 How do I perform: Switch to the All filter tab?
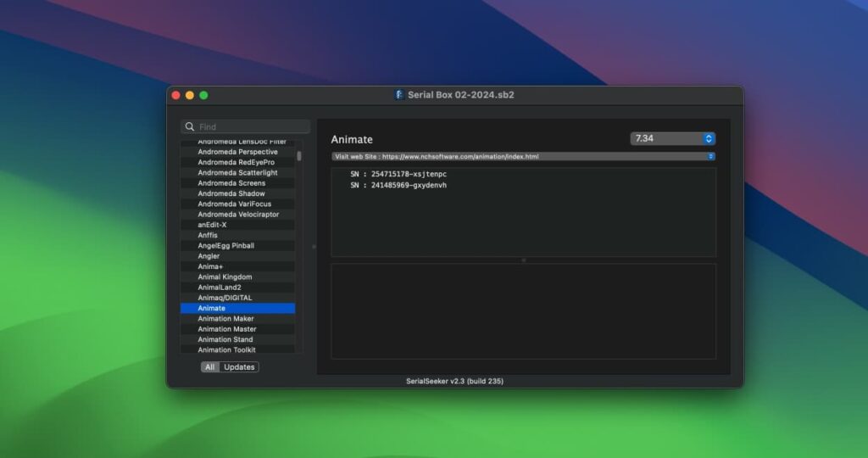pyautogui.click(x=210, y=367)
